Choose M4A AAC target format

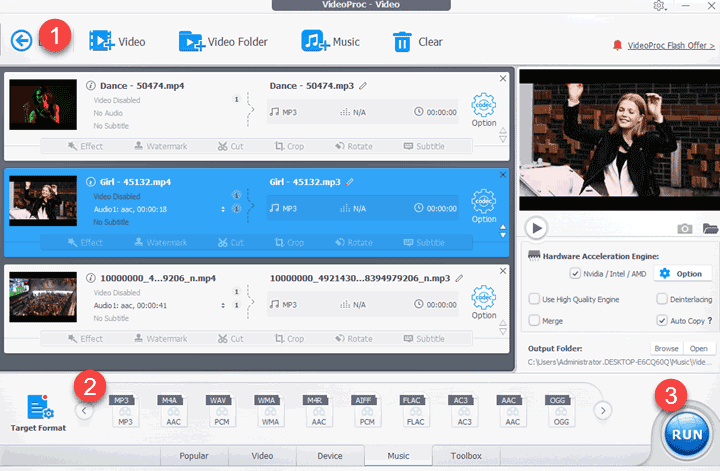coord(171,410)
